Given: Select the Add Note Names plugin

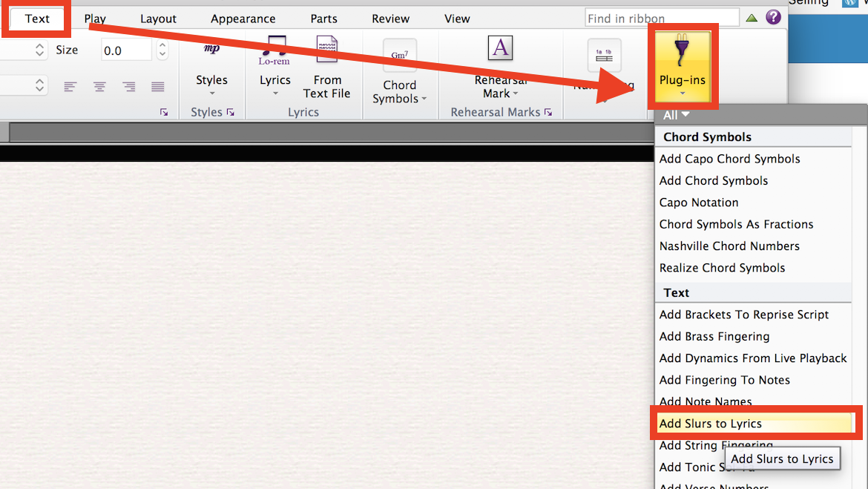Looking at the screenshot, I should [705, 401].
